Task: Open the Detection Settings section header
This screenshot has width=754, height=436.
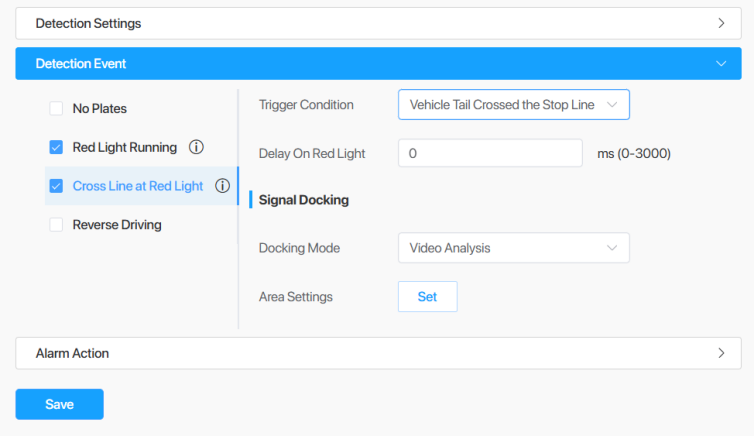Action: (x=378, y=23)
